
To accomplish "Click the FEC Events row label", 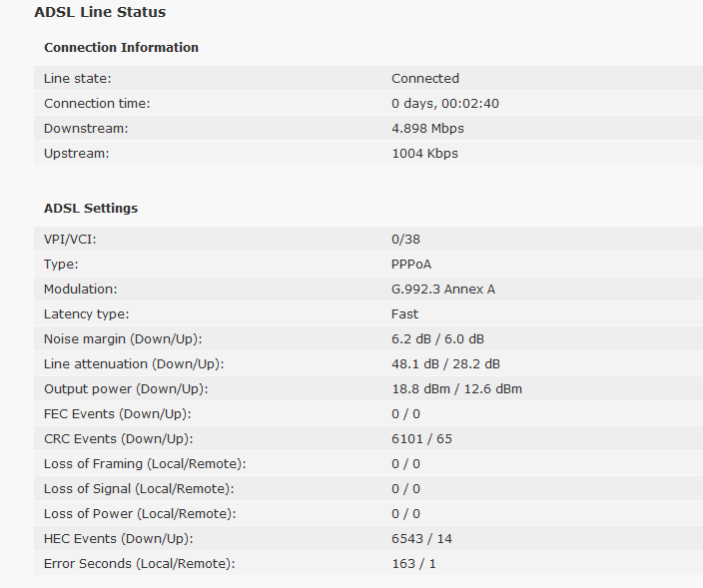I will pyautogui.click(x=118, y=414).
